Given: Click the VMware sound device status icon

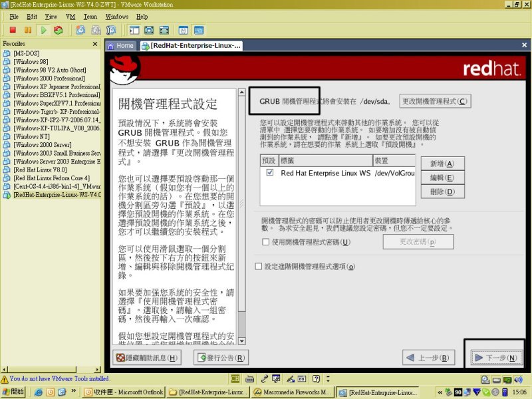Looking at the screenshot, I should coord(518,380).
